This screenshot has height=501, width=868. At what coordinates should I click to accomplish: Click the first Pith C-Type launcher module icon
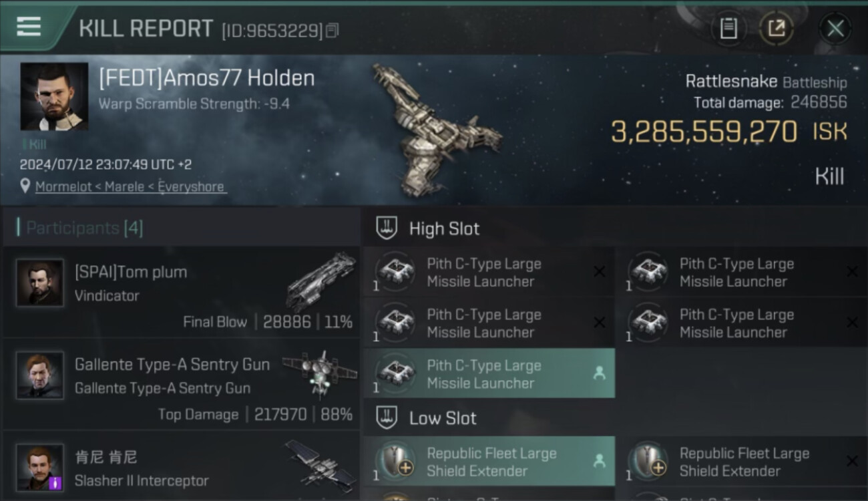396,271
